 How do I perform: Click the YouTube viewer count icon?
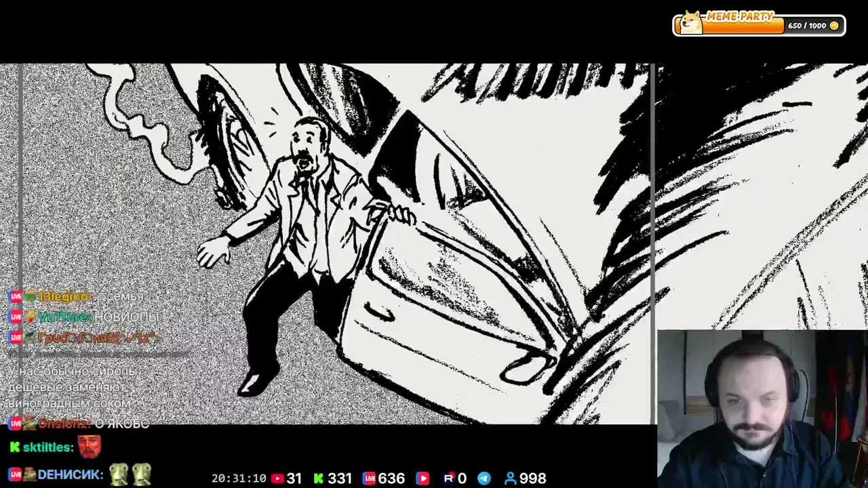[x=277, y=479]
